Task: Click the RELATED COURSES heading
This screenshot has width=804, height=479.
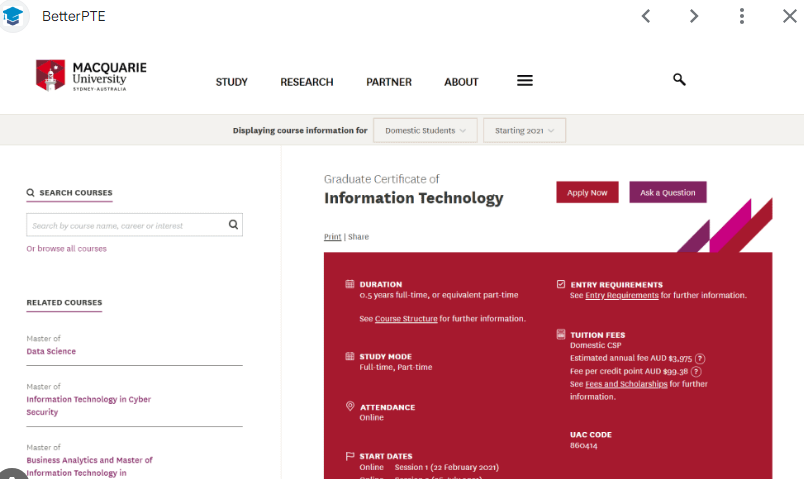Action: pyautogui.click(x=64, y=303)
